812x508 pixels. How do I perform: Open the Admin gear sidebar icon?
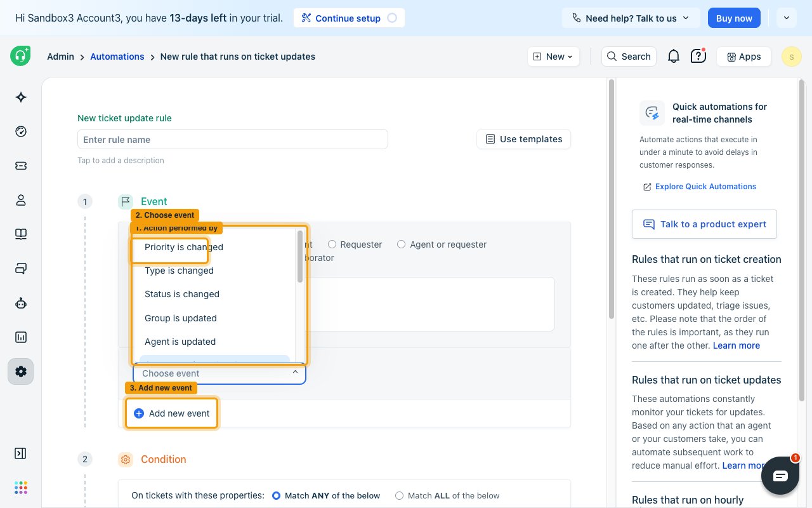(x=20, y=371)
